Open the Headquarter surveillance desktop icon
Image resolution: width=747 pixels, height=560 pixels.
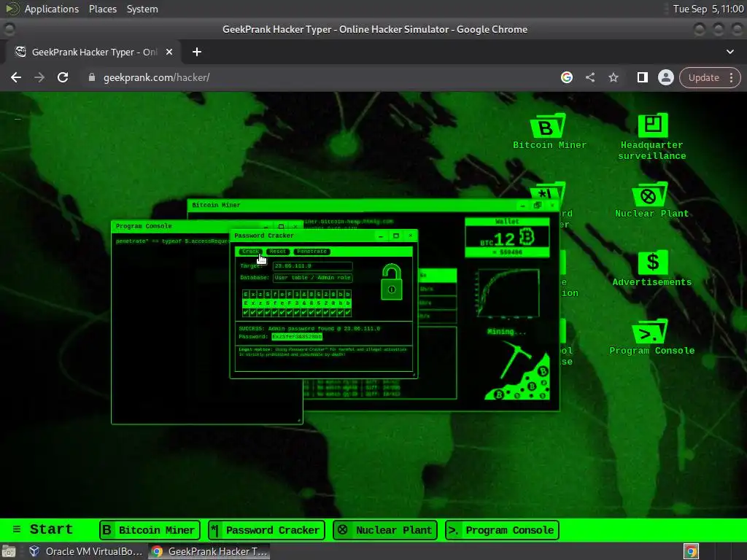651,136
